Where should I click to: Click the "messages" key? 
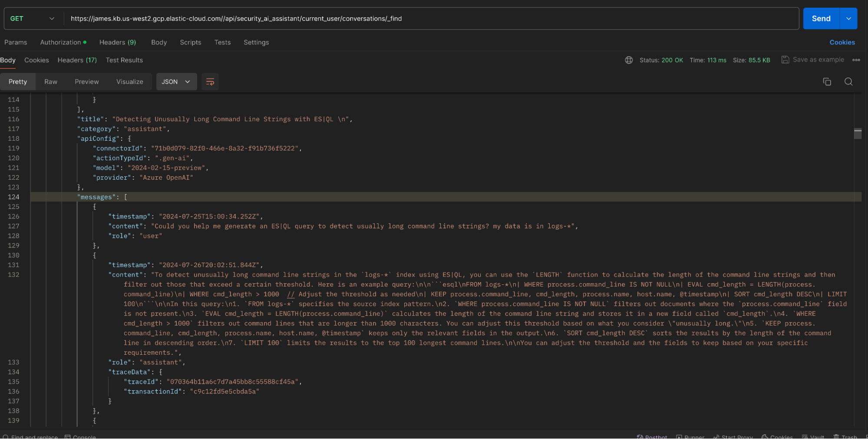pyautogui.click(x=96, y=197)
